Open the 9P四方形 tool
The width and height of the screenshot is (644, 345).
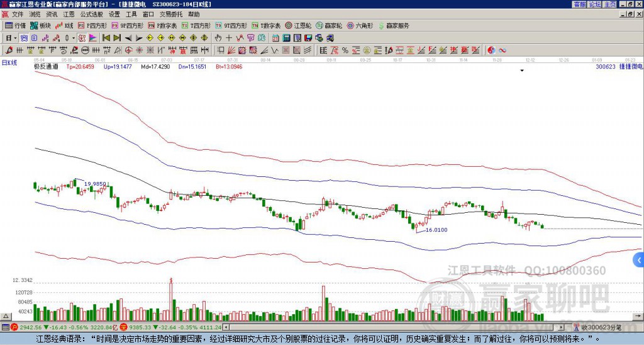point(127,25)
